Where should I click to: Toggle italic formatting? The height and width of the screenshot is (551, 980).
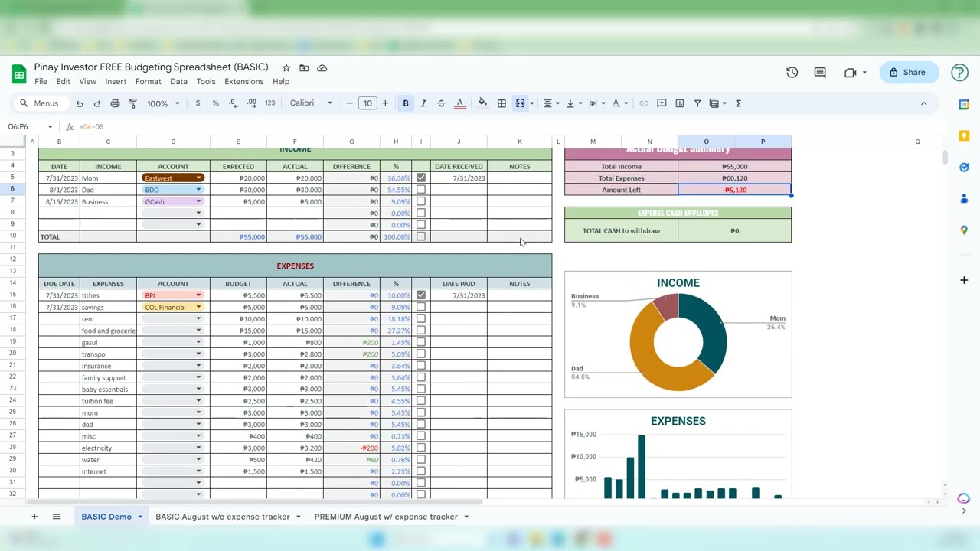click(x=423, y=103)
